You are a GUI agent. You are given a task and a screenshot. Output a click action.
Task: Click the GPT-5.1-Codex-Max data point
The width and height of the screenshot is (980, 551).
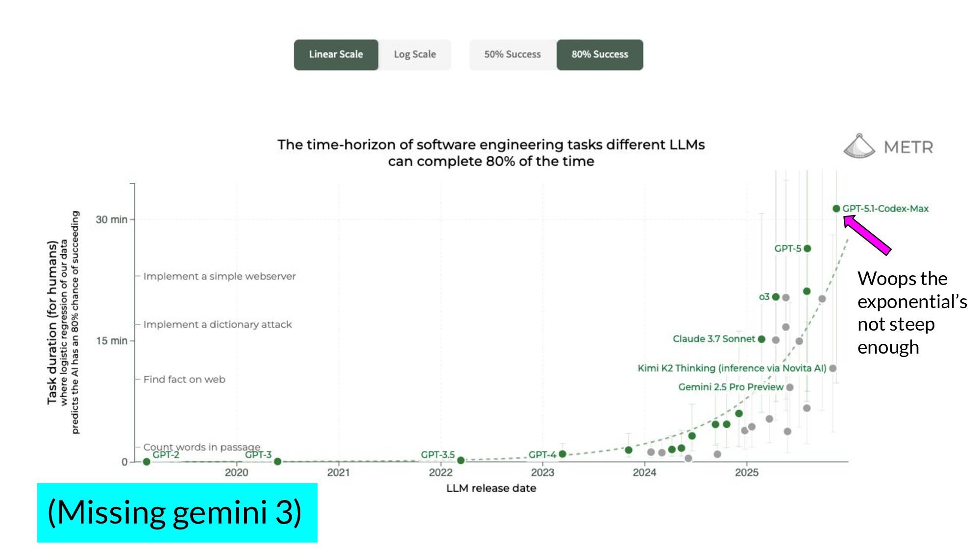pos(836,209)
